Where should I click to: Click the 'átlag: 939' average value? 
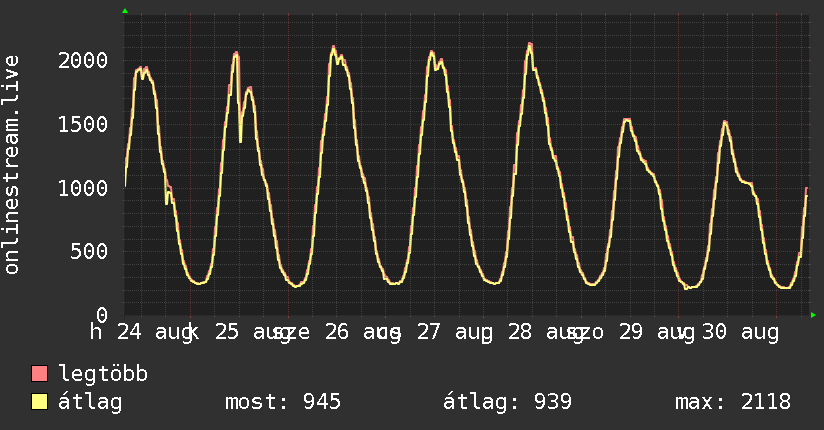(x=507, y=402)
